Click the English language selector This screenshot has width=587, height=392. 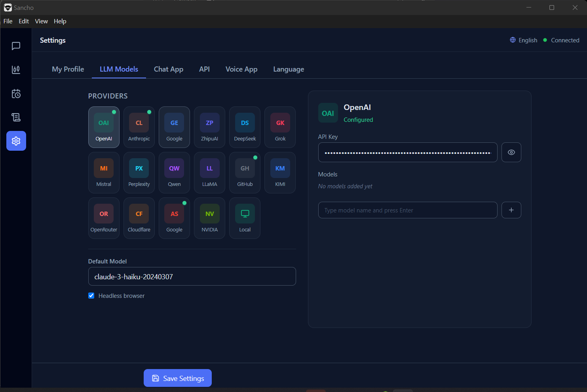(x=523, y=40)
